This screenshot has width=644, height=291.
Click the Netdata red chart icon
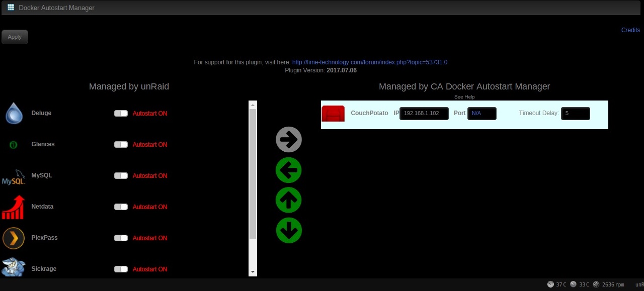pyautogui.click(x=14, y=207)
